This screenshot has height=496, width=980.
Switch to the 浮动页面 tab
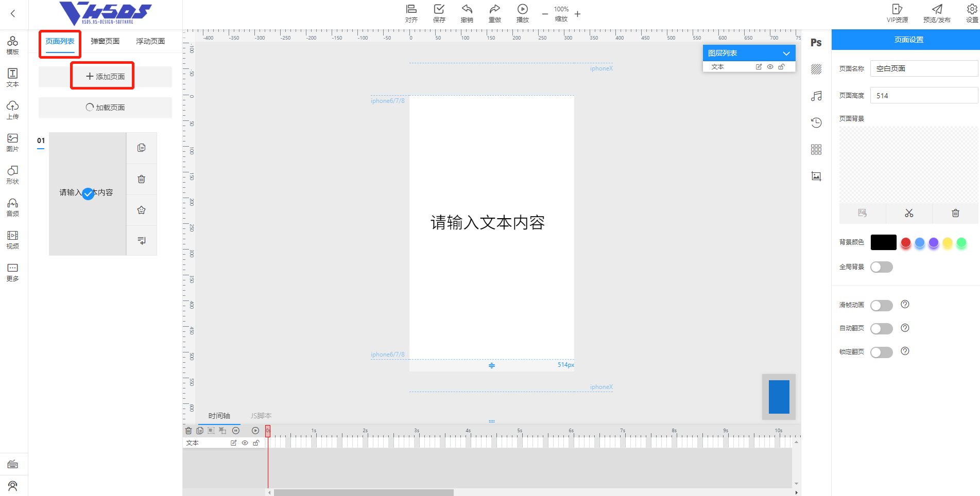(x=150, y=41)
